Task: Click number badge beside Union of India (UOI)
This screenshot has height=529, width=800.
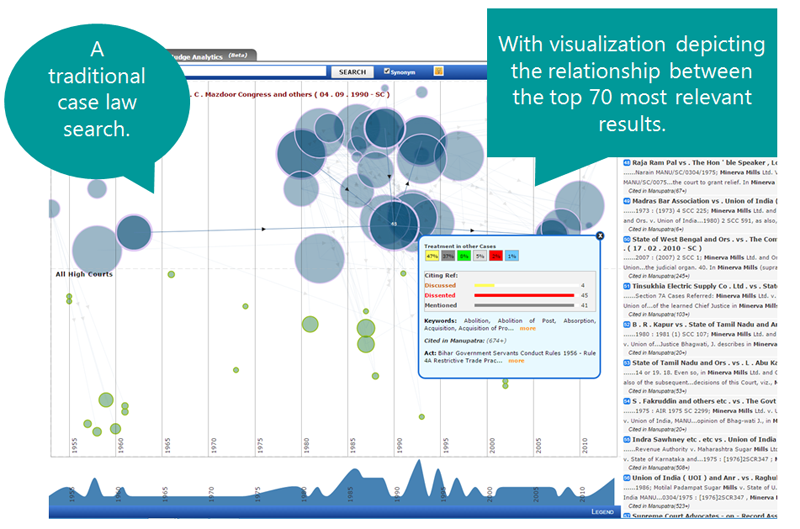Action: (627, 478)
